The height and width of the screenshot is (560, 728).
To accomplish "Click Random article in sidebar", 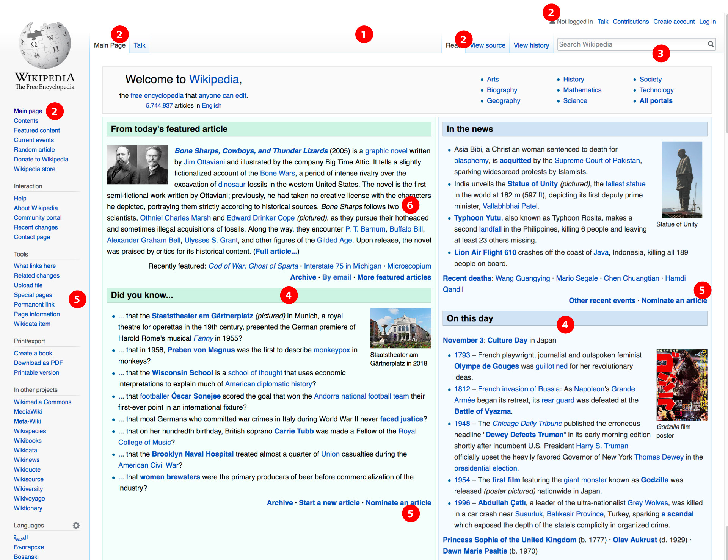I will (34, 150).
